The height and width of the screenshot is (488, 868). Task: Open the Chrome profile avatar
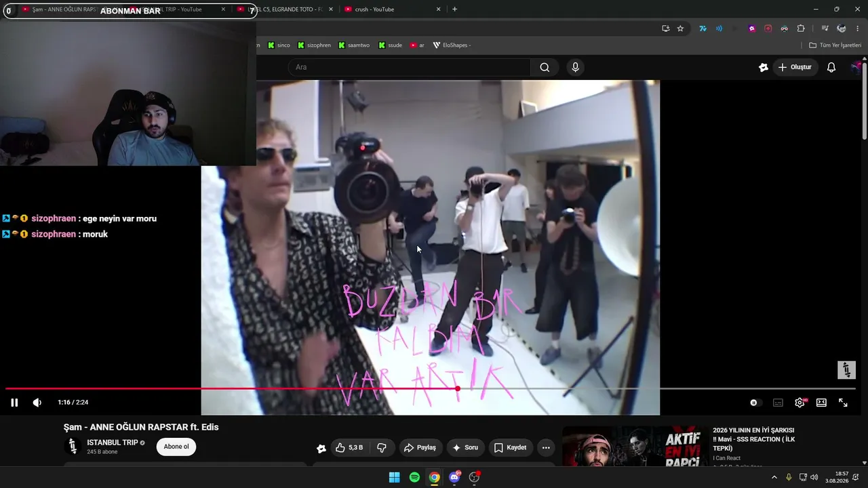[x=842, y=28]
